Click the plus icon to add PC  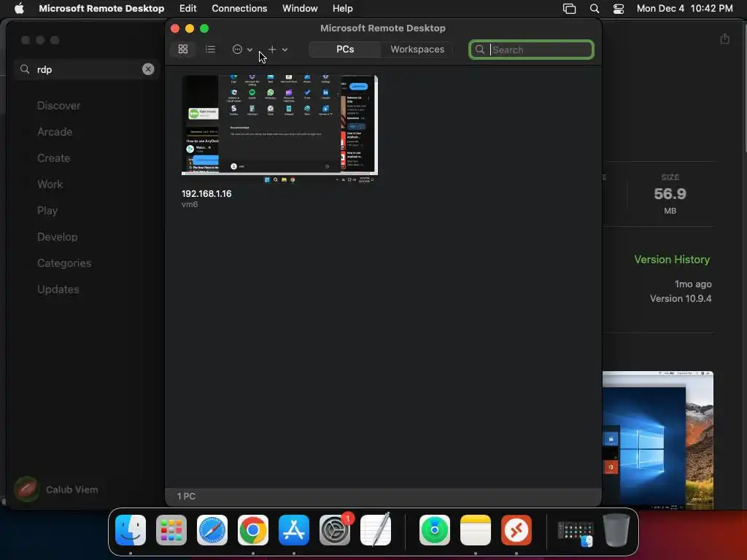coord(272,49)
